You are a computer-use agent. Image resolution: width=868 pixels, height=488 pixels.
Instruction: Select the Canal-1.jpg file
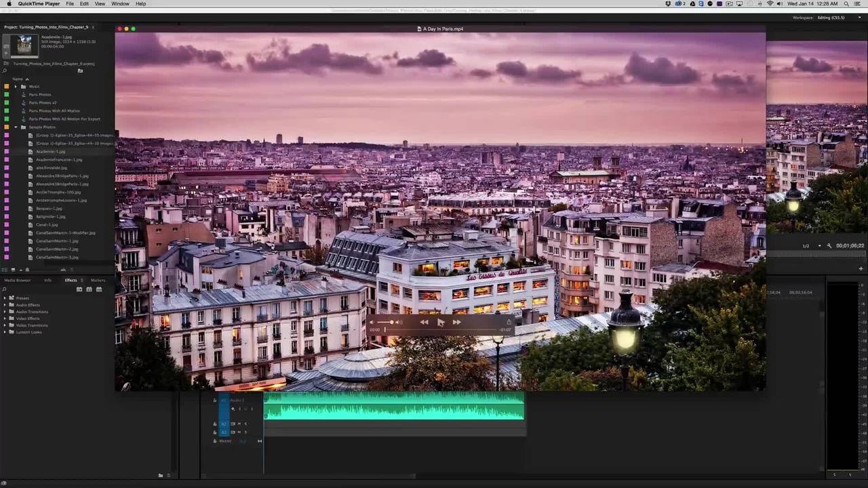(47, 224)
